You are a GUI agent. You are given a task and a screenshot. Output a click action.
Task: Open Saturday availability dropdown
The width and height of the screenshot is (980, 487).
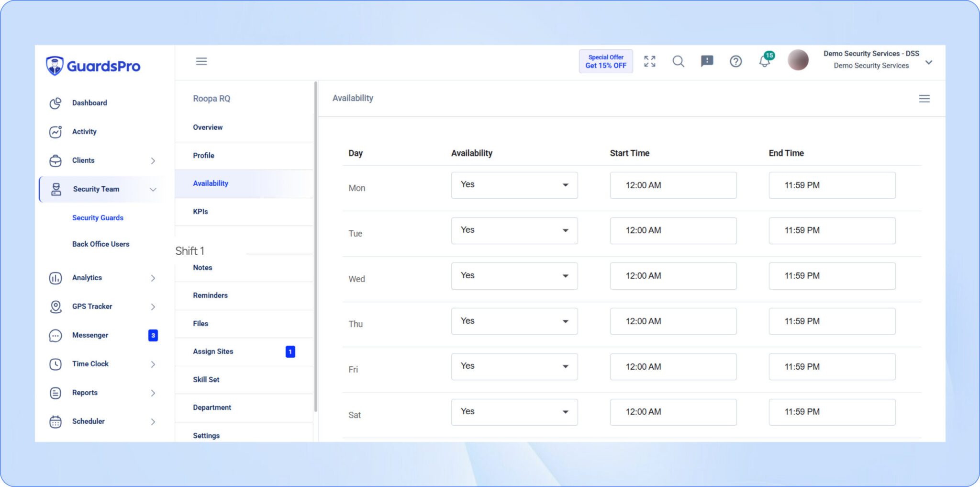(514, 412)
